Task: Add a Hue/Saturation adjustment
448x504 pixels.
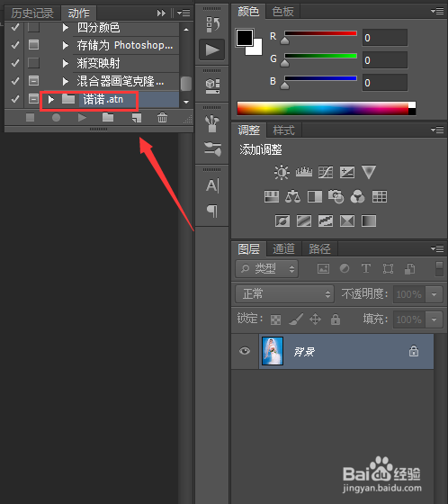Action: point(272,196)
